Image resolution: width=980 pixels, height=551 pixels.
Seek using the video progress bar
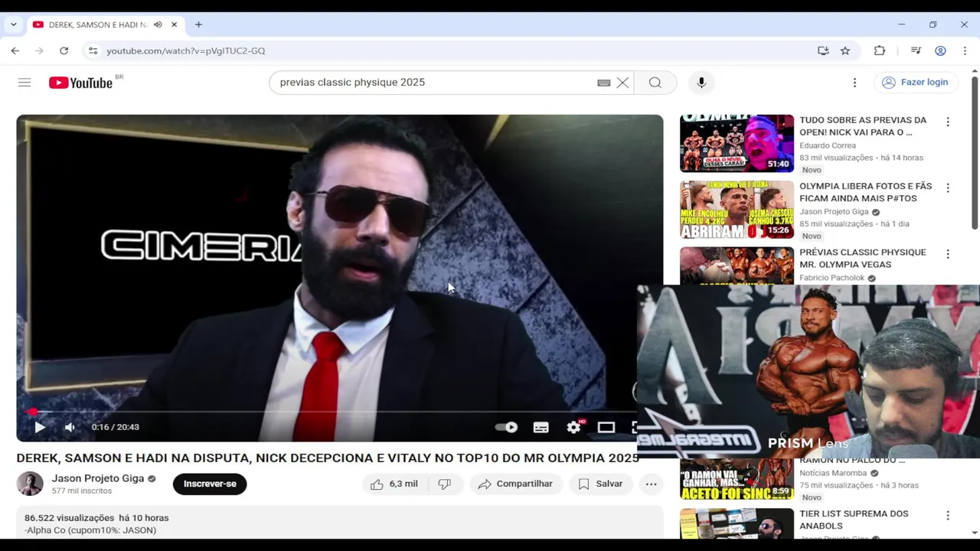click(327, 412)
